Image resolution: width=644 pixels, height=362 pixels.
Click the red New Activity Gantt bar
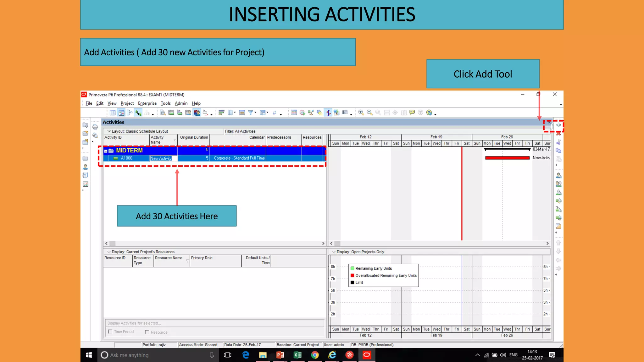pos(507,158)
